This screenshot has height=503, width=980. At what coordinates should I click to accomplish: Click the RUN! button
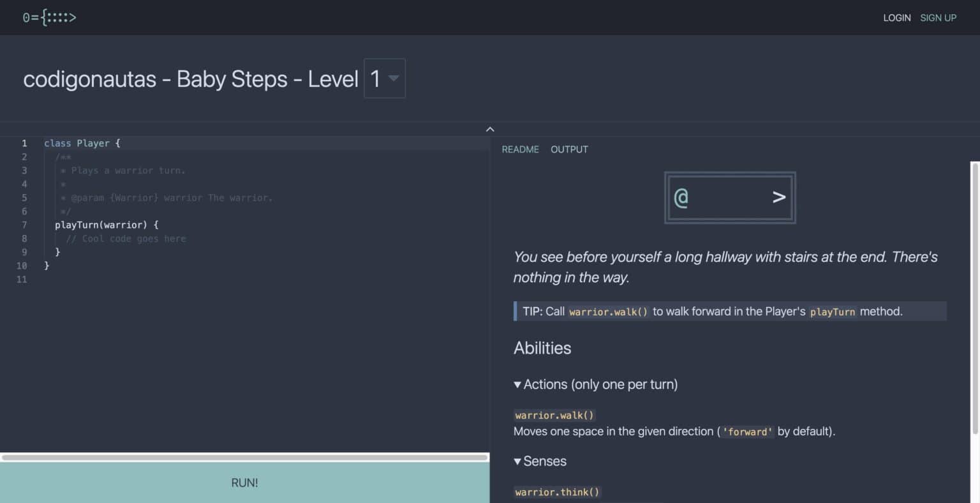244,483
